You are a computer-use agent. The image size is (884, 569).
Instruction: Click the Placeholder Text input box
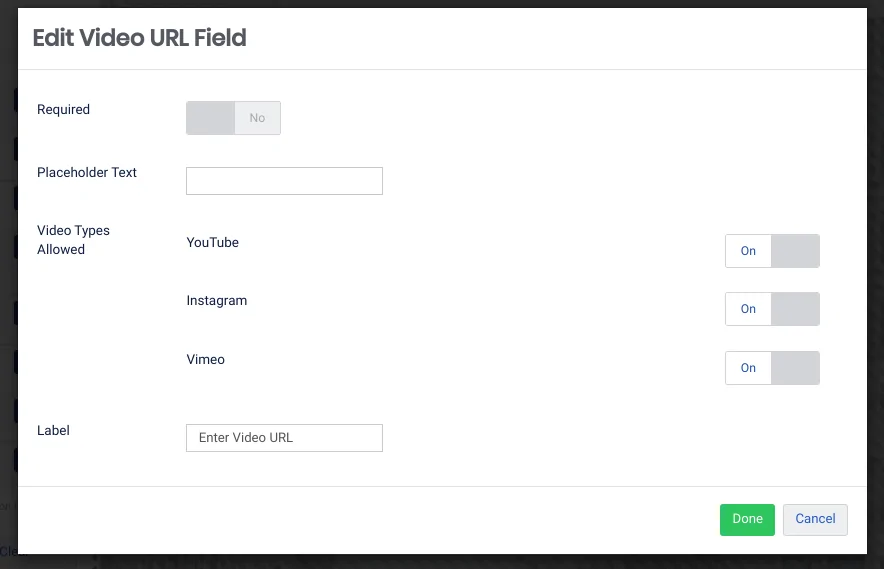pyautogui.click(x=284, y=181)
